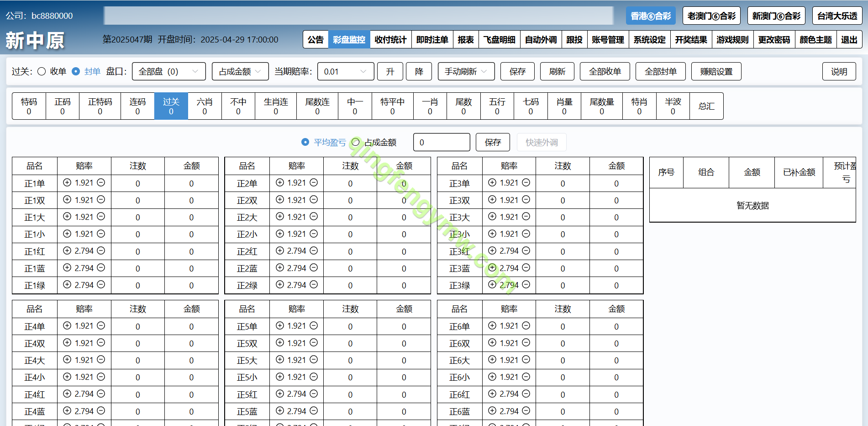Click minus icon to lower 正1红 odds

101,250
